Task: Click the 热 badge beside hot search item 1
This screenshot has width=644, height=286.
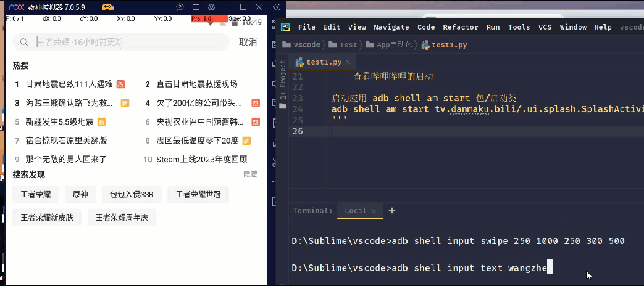Action: 120,84
